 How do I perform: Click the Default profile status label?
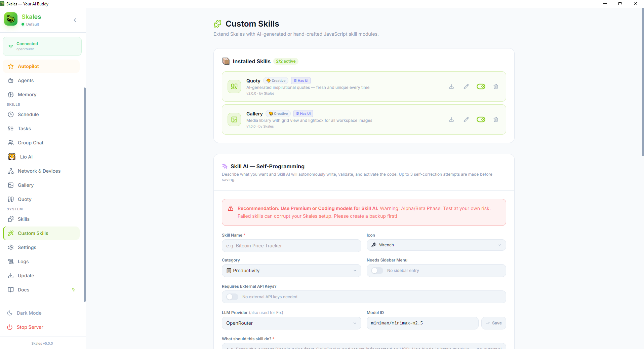pos(33,24)
